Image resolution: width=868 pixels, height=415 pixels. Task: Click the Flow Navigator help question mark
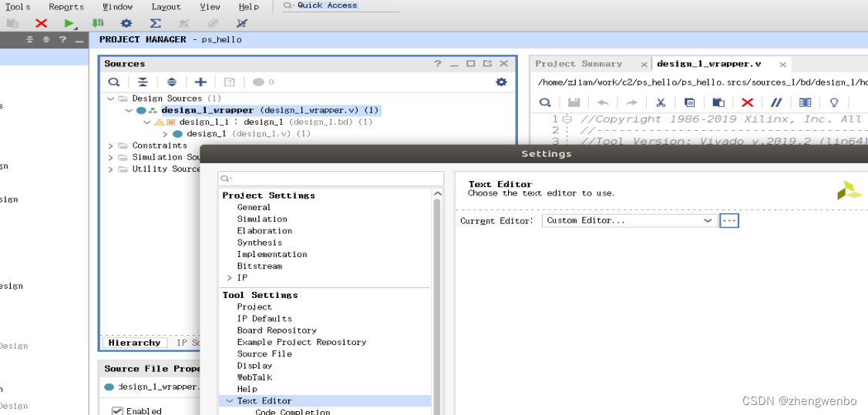(62, 40)
